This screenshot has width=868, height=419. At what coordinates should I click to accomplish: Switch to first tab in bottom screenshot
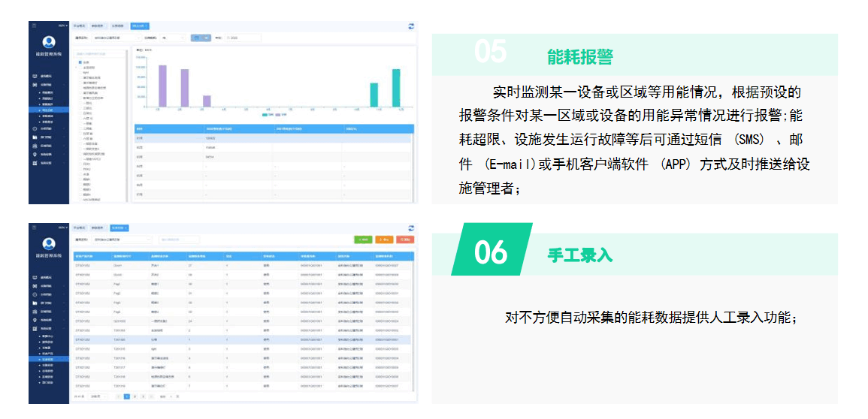[x=80, y=228]
